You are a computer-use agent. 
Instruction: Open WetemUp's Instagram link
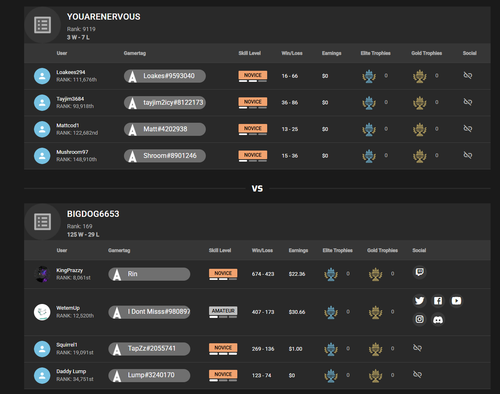click(419, 319)
